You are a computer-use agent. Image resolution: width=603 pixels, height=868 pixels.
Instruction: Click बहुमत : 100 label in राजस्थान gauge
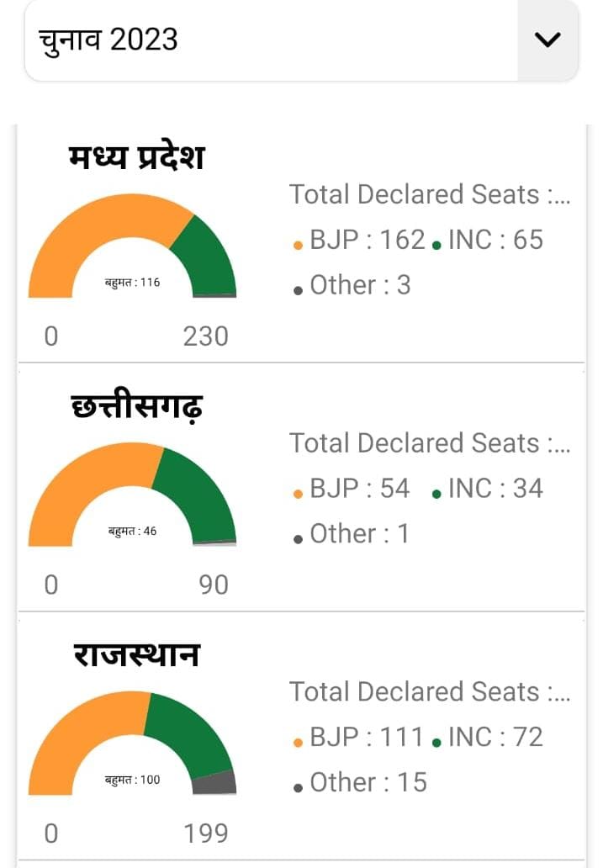coord(132,780)
